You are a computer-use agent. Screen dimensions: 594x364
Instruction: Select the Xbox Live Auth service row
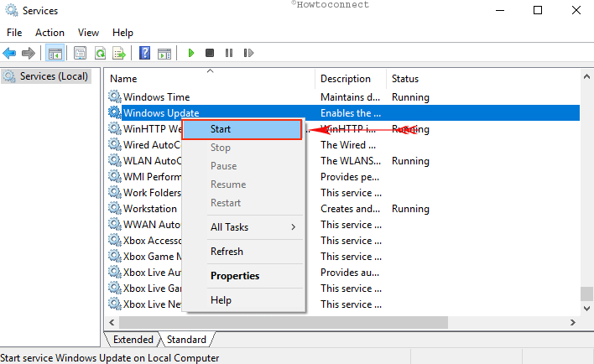[343, 273]
